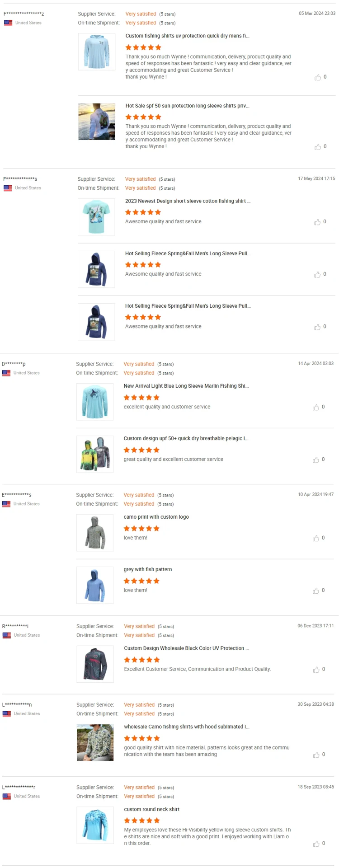Click the light blue hoodie shirt thumbnail
The width and height of the screenshot is (339, 868).
point(97,52)
